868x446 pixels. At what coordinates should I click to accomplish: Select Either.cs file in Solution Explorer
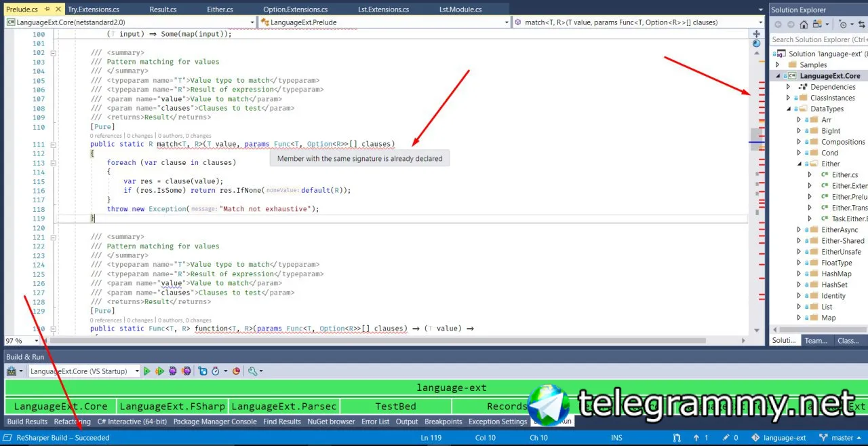(844, 174)
